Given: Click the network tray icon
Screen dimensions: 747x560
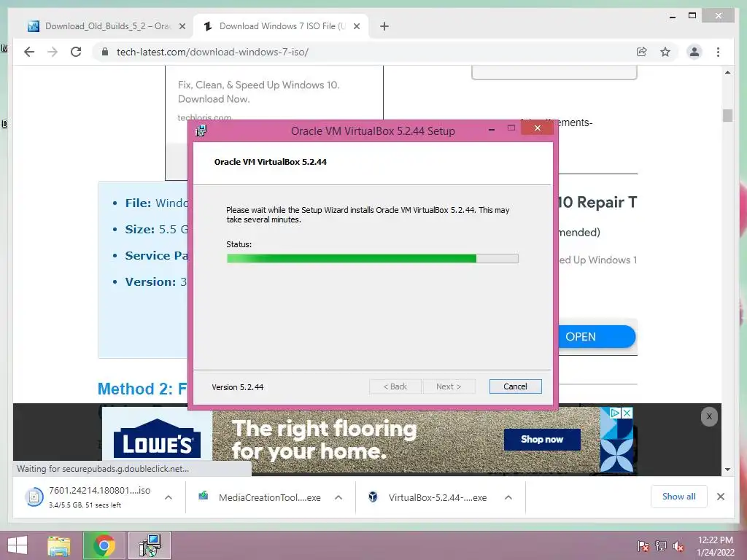Looking at the screenshot, I should click(660, 545).
